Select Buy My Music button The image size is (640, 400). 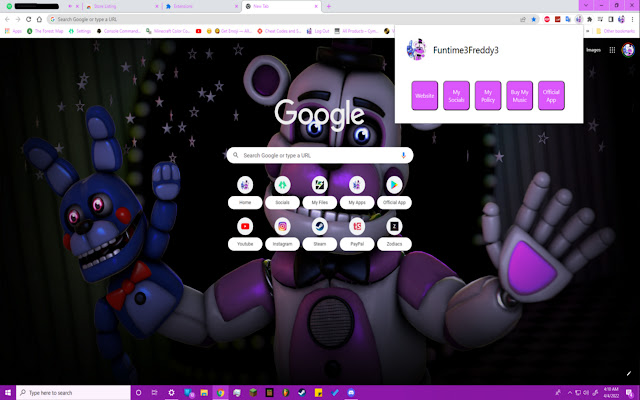pos(520,96)
